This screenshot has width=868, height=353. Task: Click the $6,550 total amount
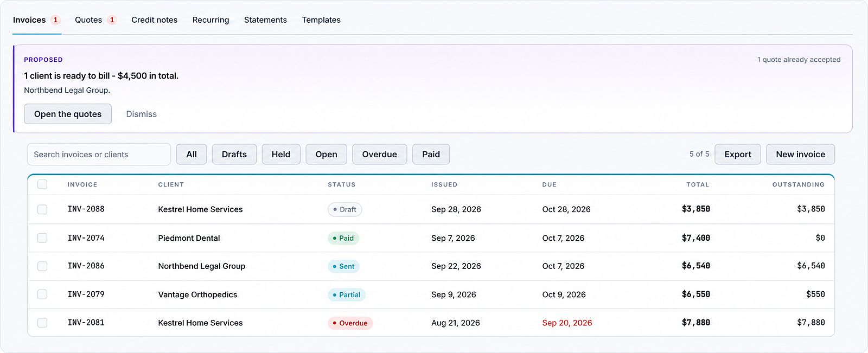tap(696, 294)
